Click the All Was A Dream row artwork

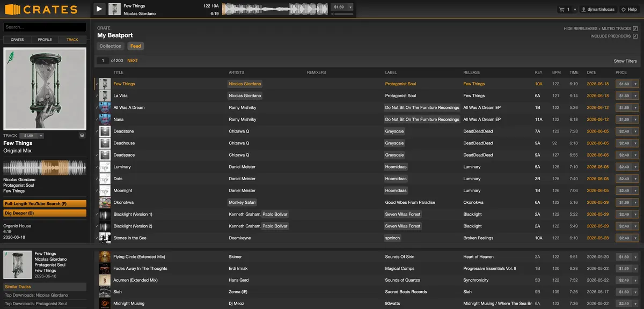point(105,107)
